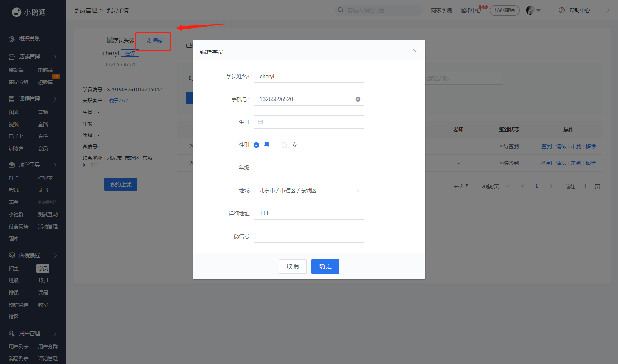Click the top search input box
Screen dimensions: 618x364
click(x=379, y=10)
